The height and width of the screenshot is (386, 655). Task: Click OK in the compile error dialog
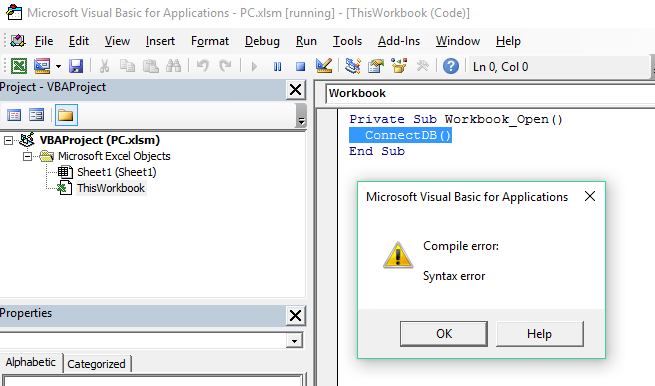coord(444,334)
